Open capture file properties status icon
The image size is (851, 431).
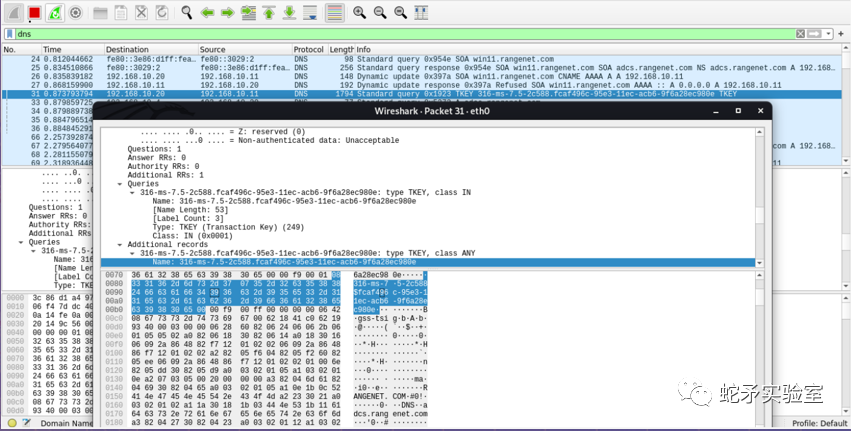(x=26, y=423)
